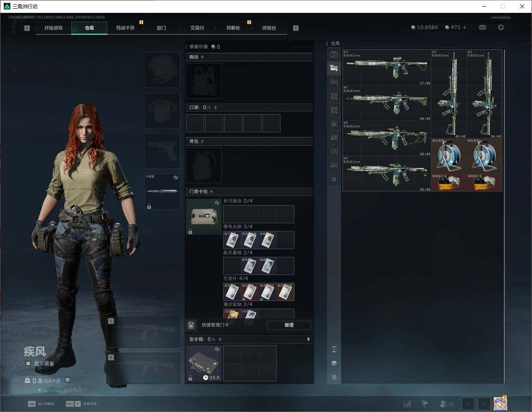Click the empty primary weapon slot 1
The height and width of the screenshot is (412, 532).
pos(143,333)
